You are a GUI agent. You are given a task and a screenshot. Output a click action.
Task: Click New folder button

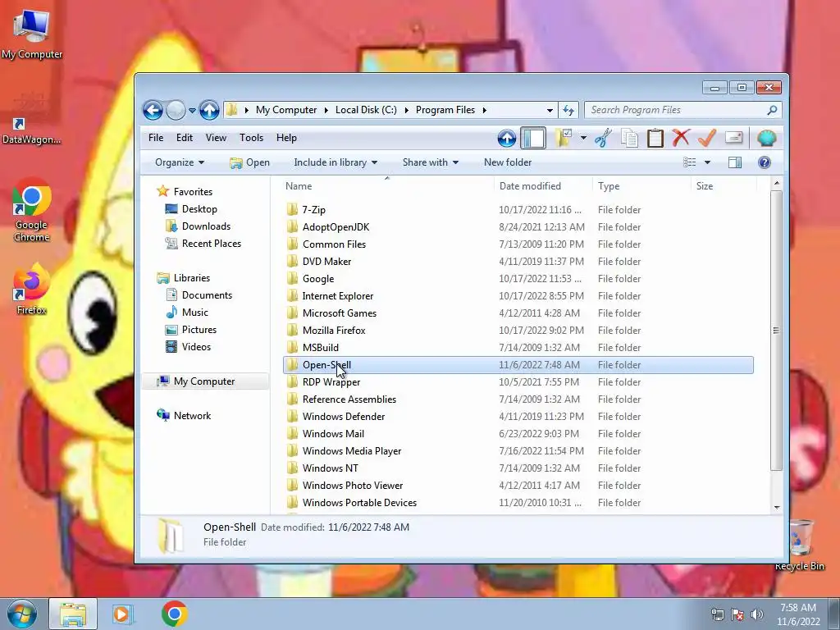click(508, 162)
